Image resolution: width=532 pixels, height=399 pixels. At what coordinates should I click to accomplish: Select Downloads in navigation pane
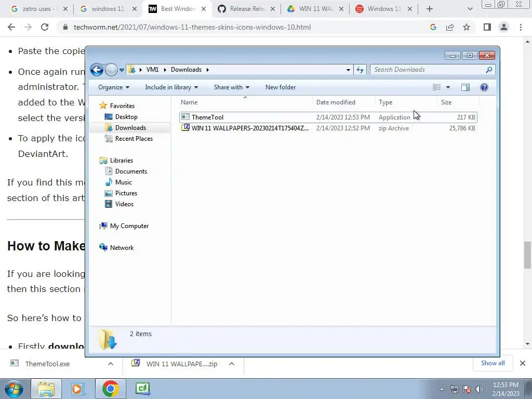130,128
